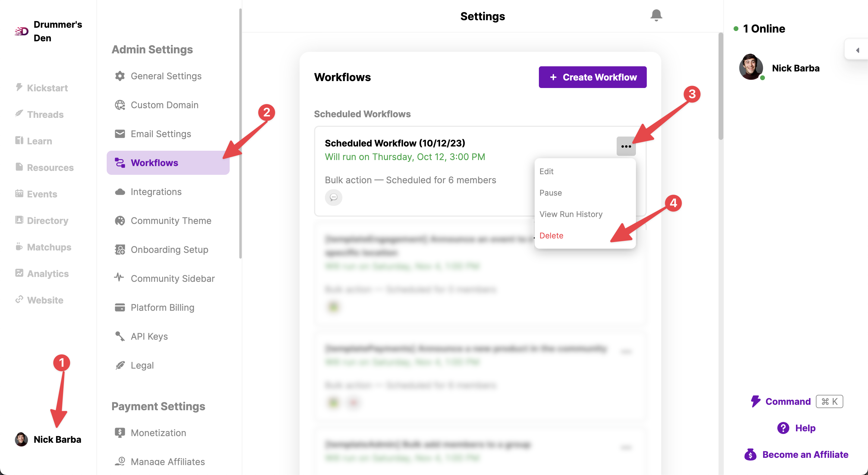The height and width of the screenshot is (475, 868).
Task: Open the Help link
Action: pos(805,428)
